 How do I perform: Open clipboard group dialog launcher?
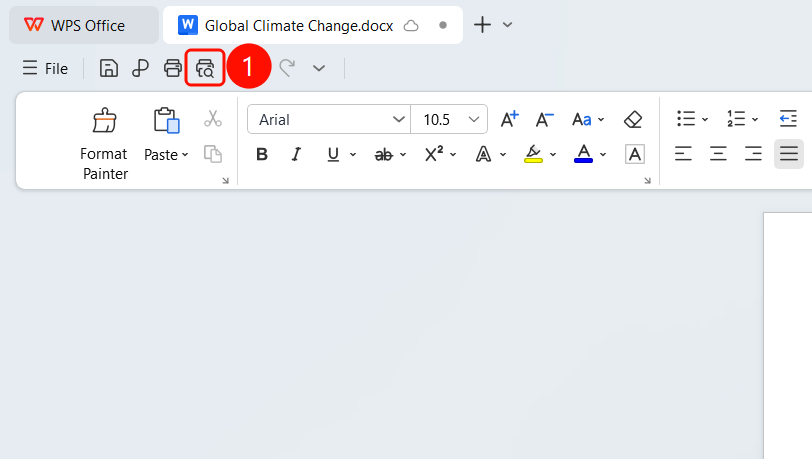(225, 180)
